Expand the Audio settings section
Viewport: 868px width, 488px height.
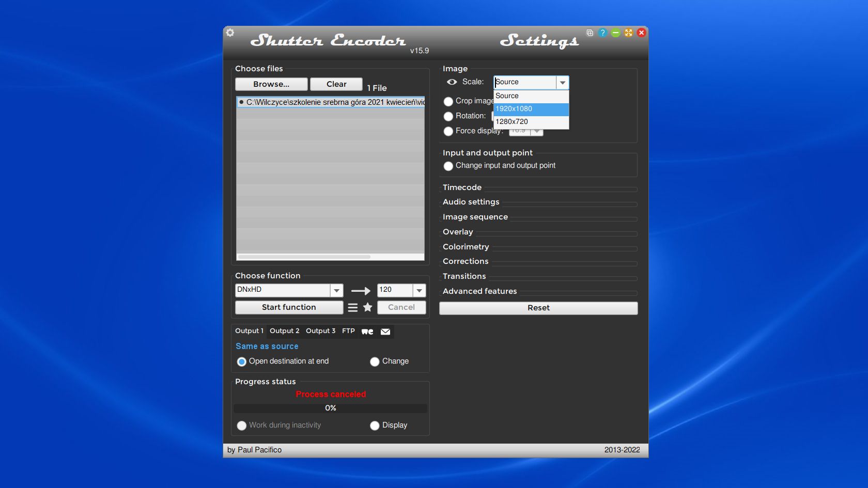(x=471, y=202)
